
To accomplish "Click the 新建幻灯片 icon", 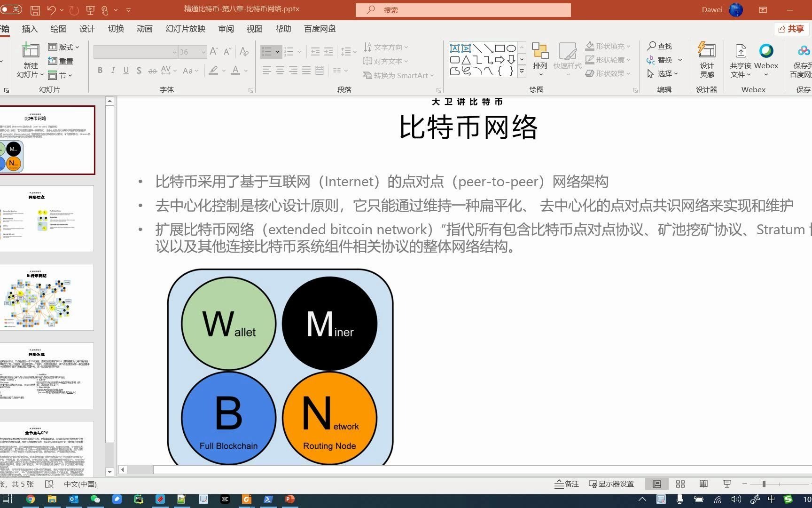I will (31, 50).
